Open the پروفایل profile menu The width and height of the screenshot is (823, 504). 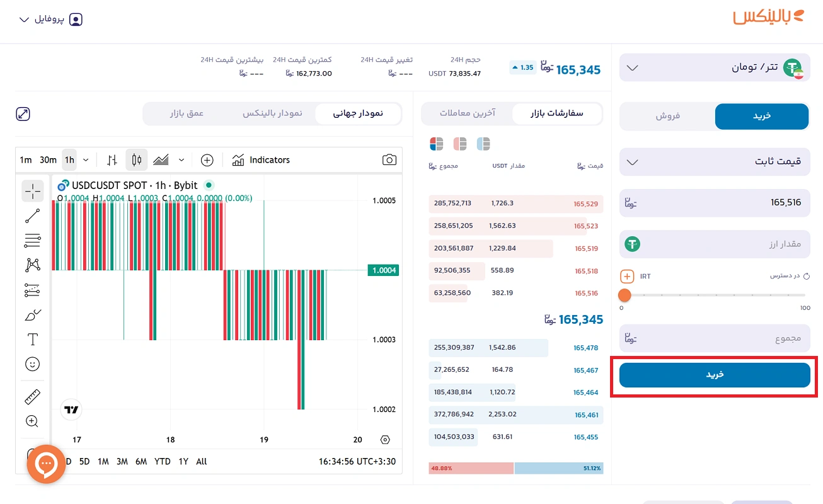click(51, 20)
